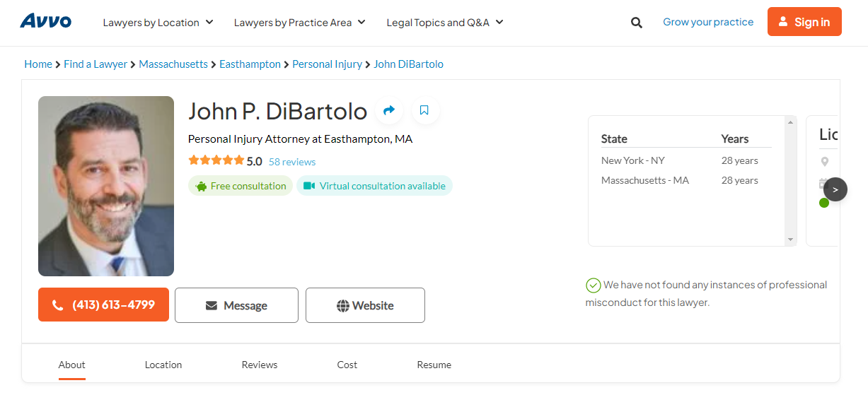Open the 58 reviews link

[292, 162]
